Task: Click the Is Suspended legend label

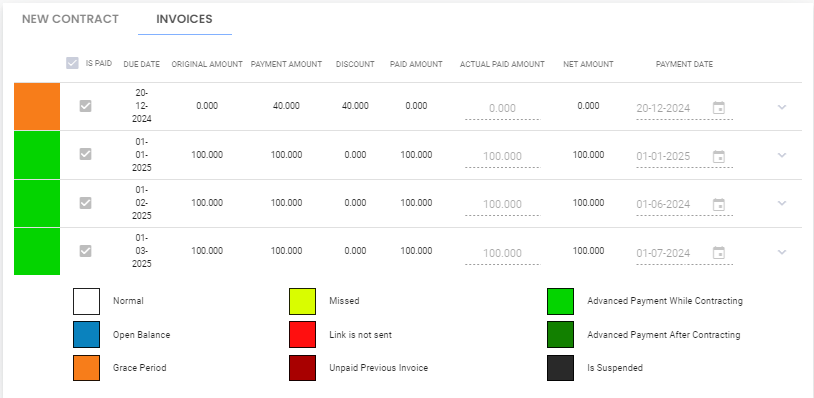Action: tap(615, 368)
